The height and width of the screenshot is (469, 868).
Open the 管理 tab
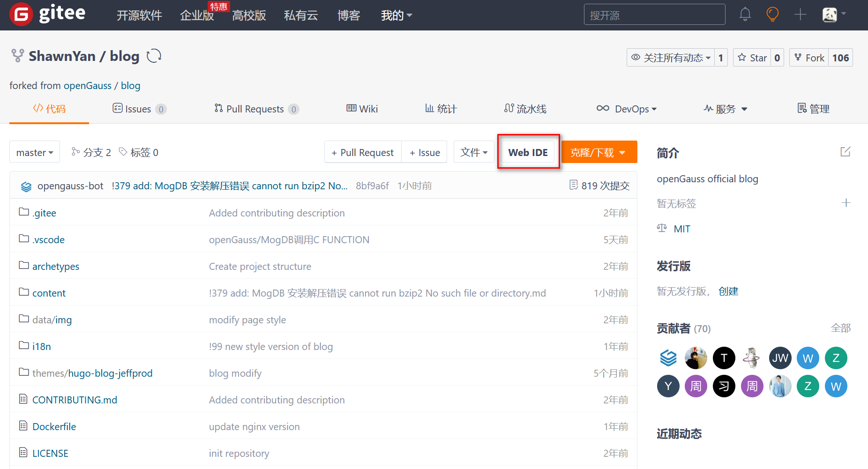pyautogui.click(x=813, y=109)
